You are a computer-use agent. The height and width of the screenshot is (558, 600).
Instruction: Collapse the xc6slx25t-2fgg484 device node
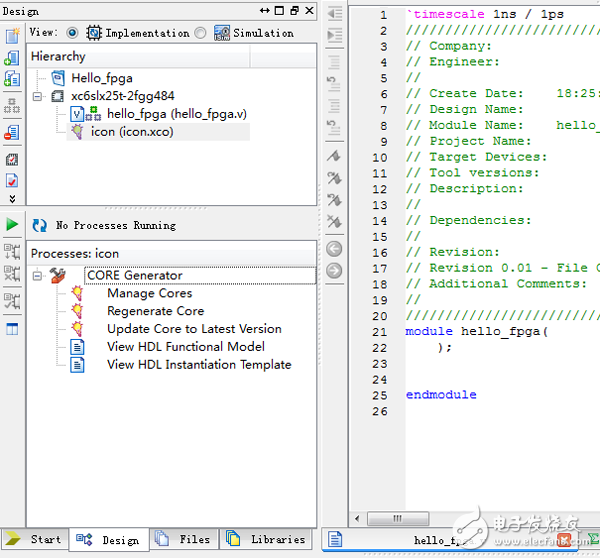point(38,97)
